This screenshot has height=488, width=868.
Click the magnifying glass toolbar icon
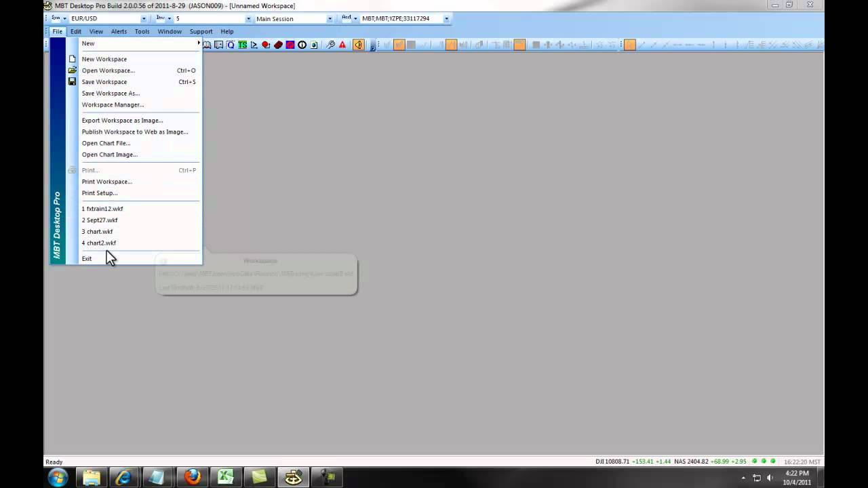(x=330, y=45)
